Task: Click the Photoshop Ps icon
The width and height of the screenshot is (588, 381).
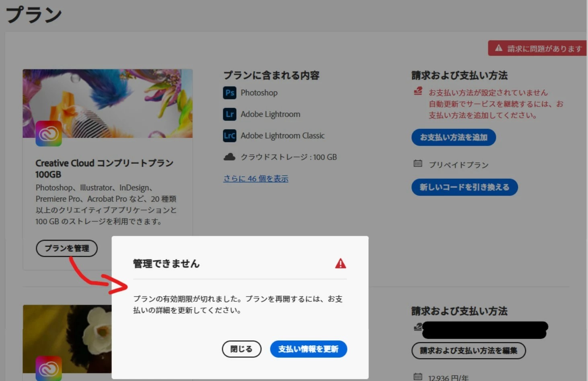Action: (230, 93)
